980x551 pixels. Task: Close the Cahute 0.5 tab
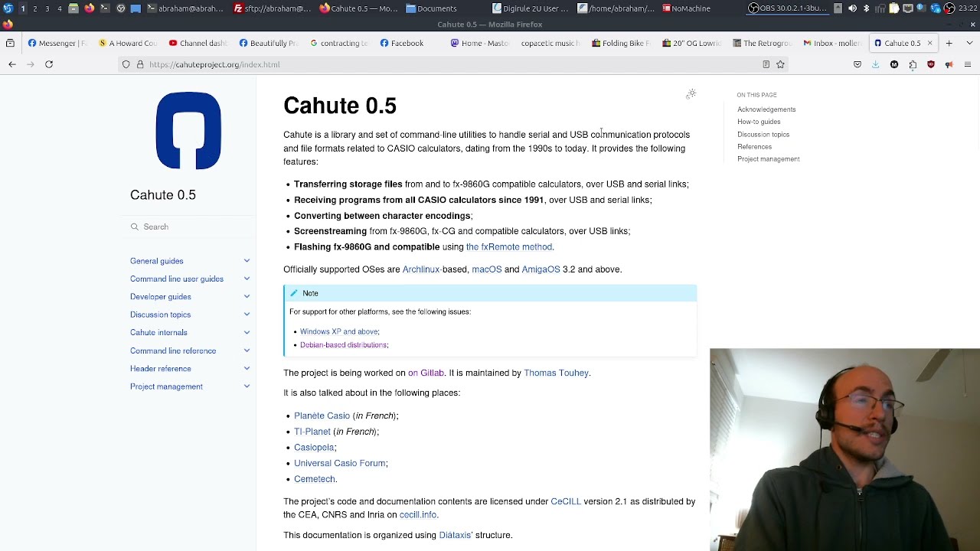pyautogui.click(x=930, y=43)
